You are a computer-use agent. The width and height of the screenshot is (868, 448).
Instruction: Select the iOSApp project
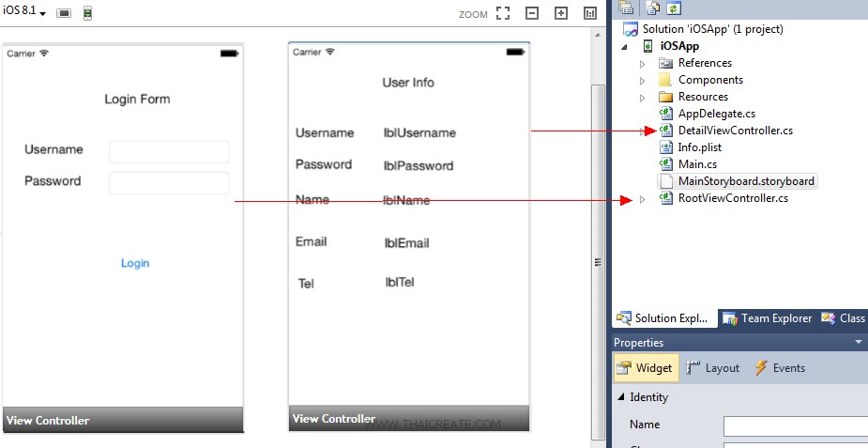click(679, 46)
